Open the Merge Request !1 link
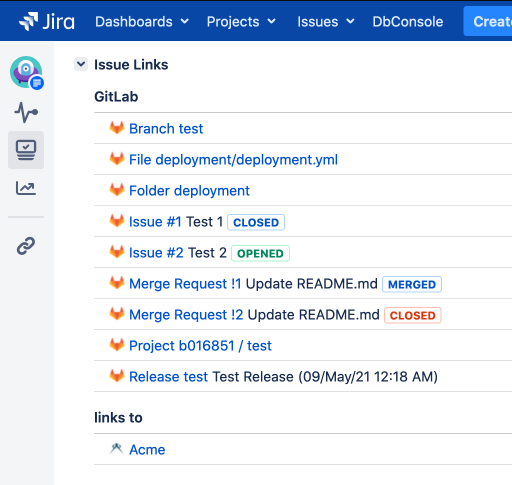This screenshot has height=485, width=512. [x=185, y=284]
